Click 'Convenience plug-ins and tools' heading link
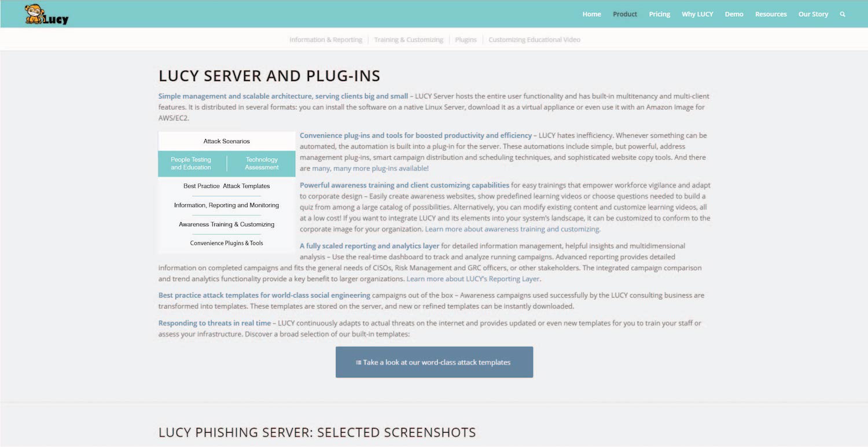Screen dimensions: 868x447 coord(415,135)
